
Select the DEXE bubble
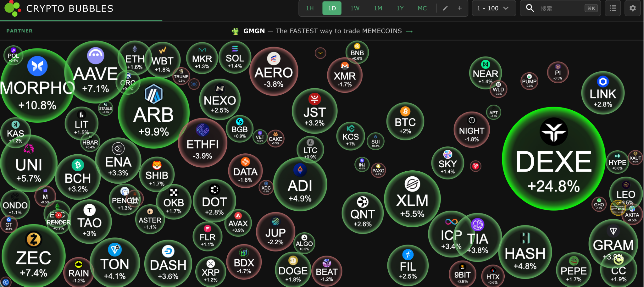tap(554, 159)
